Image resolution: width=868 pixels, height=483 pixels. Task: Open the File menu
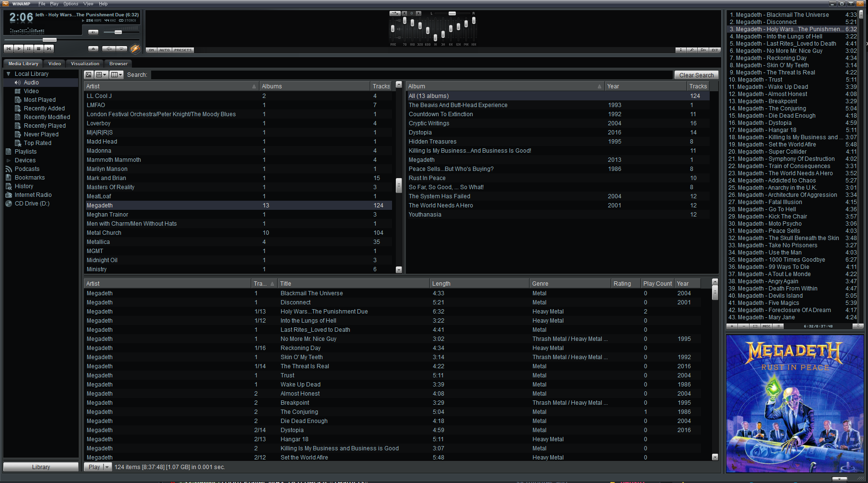pyautogui.click(x=42, y=4)
